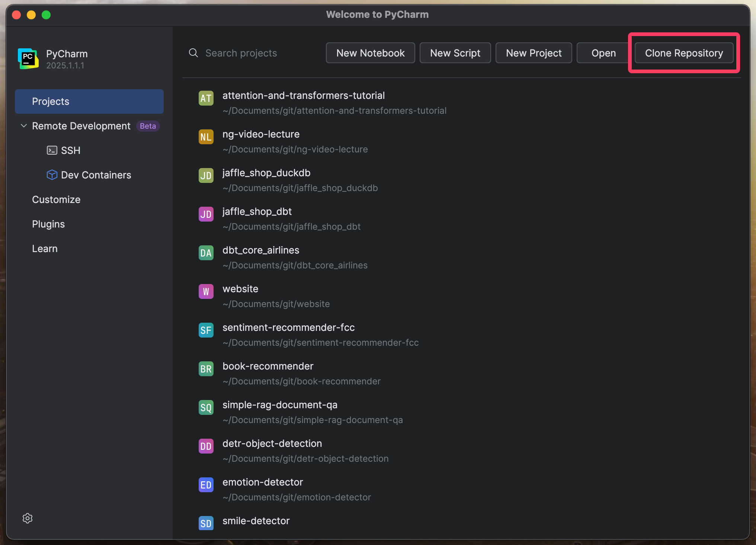The width and height of the screenshot is (756, 545).
Task: Click the PyCharm application logo
Action: coord(28,59)
